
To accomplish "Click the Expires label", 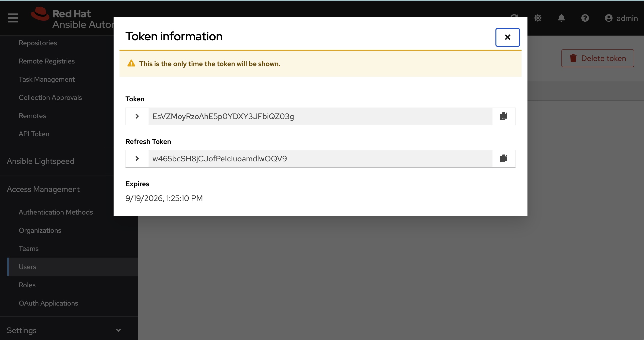I will [x=137, y=184].
